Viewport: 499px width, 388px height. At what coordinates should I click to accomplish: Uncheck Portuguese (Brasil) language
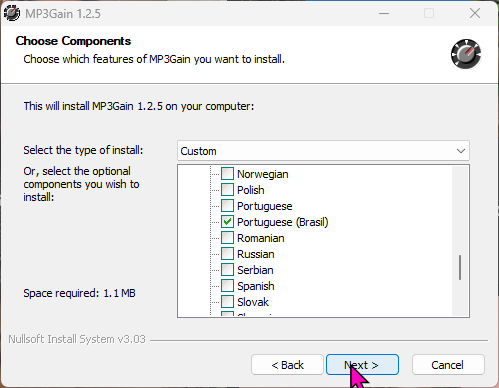tap(227, 222)
